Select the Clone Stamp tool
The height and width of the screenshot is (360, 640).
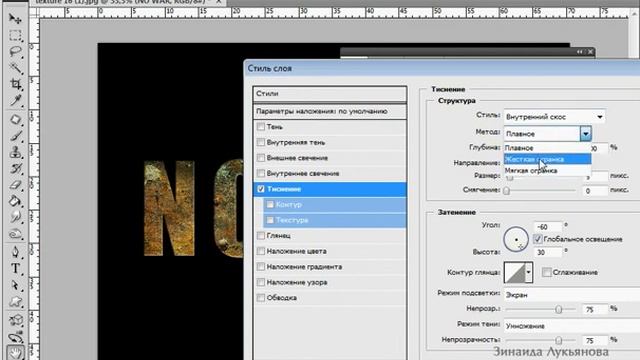(x=15, y=152)
